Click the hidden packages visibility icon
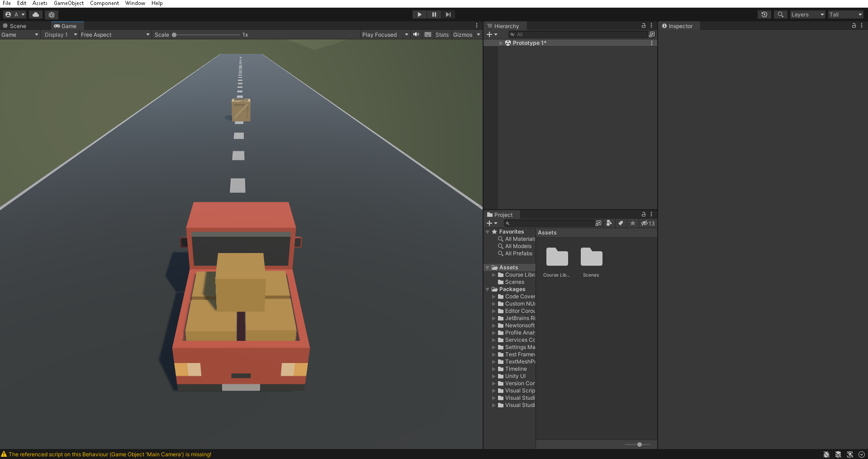This screenshot has height=459, width=868. click(647, 223)
